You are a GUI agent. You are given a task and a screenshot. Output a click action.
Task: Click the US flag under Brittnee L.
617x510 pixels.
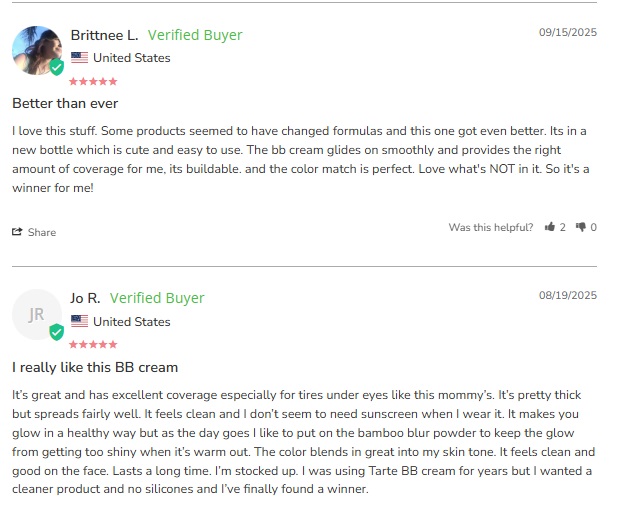pos(79,58)
